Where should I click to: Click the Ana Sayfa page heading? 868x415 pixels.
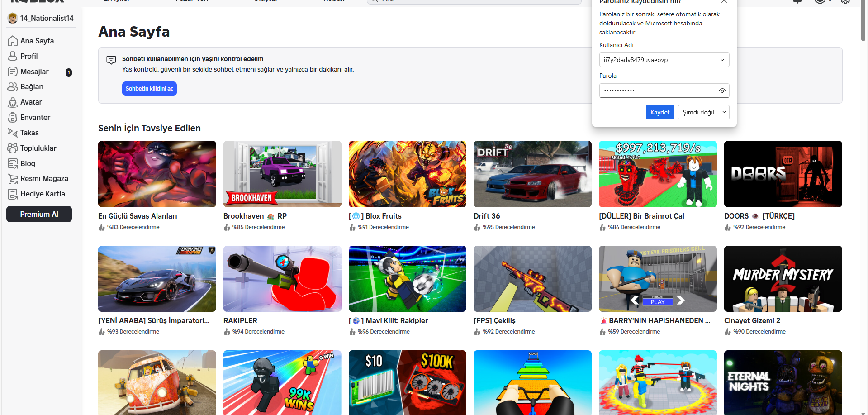coord(134,32)
